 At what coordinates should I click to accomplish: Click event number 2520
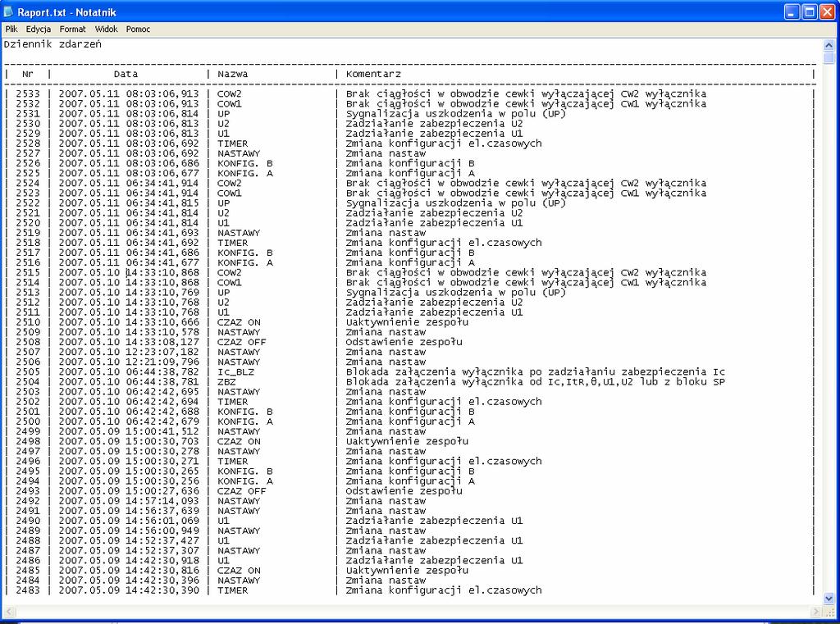pyautogui.click(x=28, y=223)
